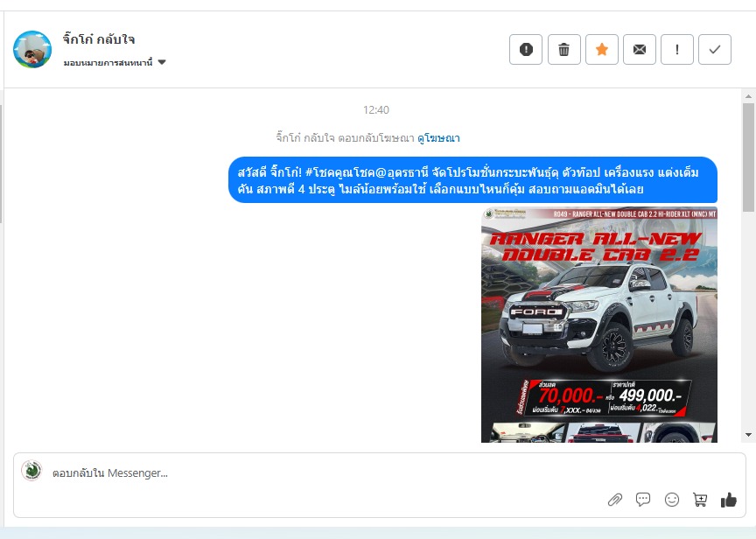Delete conversation using the trash icon
This screenshot has width=756, height=539.
[563, 49]
